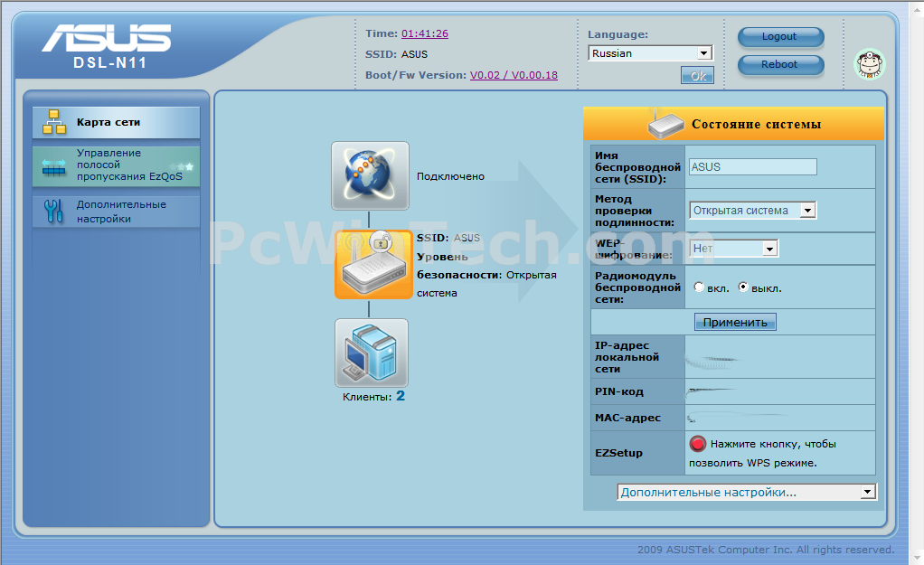This screenshot has height=565, width=924.
Task: Click the 'Применить' apply button
Action: click(735, 322)
